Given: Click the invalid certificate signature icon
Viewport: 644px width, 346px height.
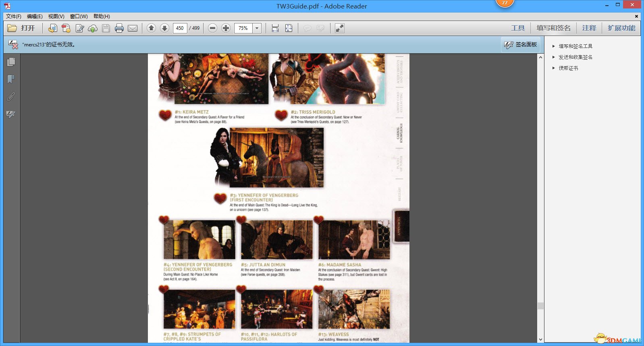Looking at the screenshot, I should [x=13, y=45].
